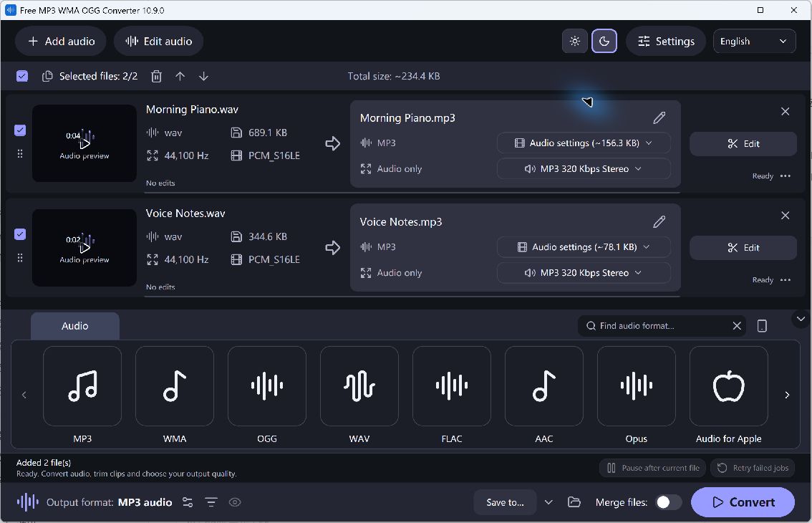Remove Morning Piano.wav from the list

(x=785, y=112)
